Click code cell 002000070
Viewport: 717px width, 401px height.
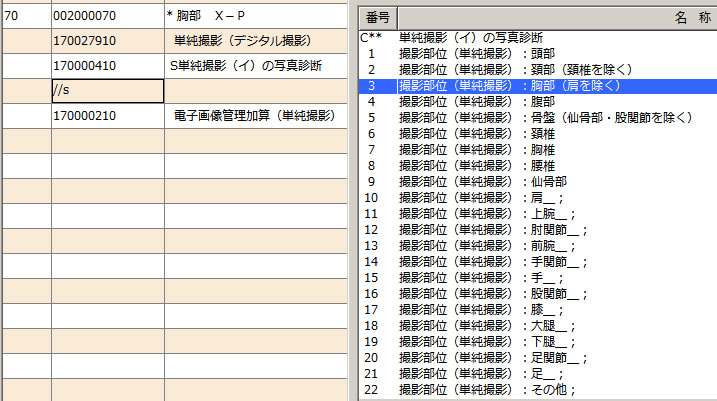107,16
